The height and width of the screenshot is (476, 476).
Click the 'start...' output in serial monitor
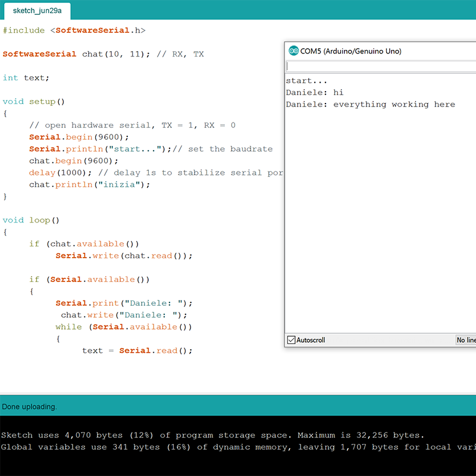click(x=306, y=81)
